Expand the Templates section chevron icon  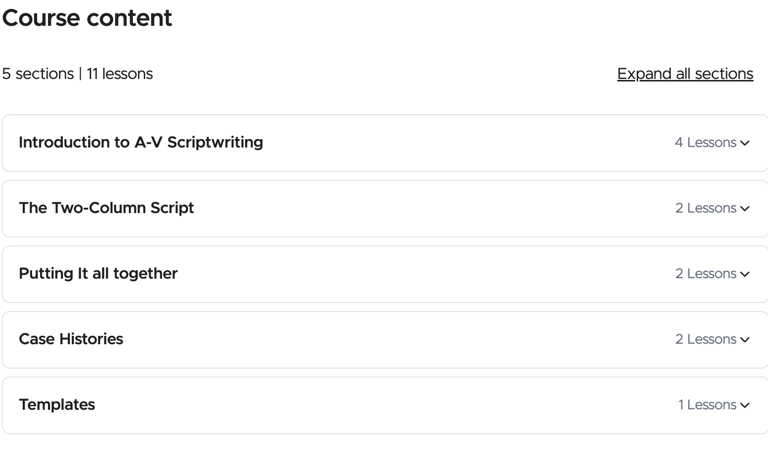(745, 405)
